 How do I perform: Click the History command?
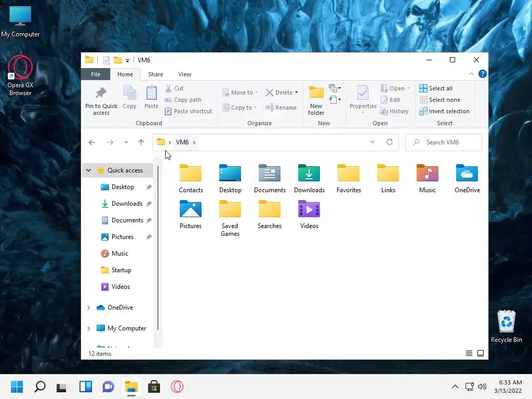coord(394,111)
